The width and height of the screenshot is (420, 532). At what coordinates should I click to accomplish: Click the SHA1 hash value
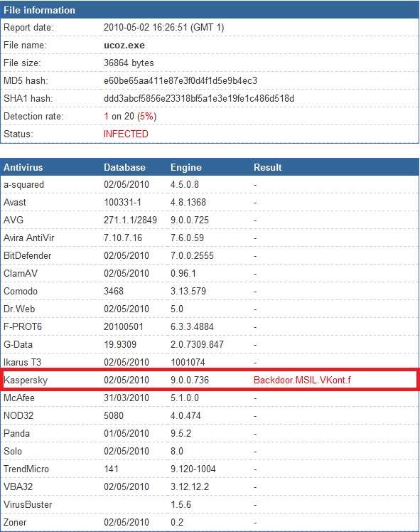tap(199, 98)
